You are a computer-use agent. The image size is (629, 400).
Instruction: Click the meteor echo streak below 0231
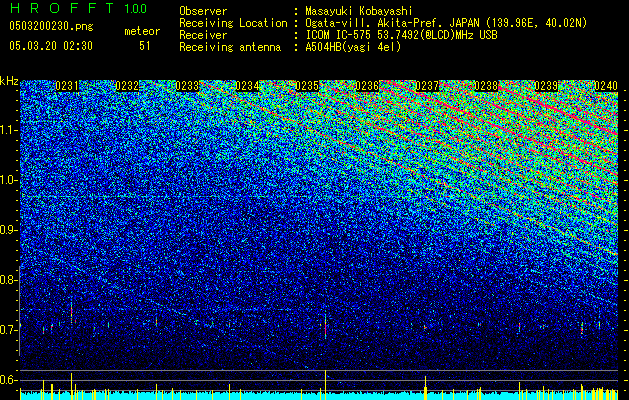click(x=71, y=312)
